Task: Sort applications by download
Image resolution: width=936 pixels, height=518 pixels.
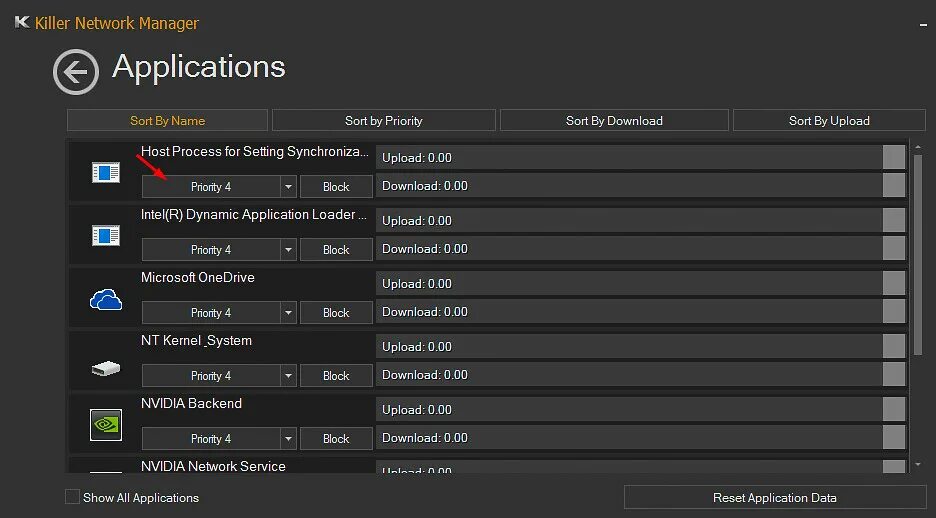Action: pos(614,121)
